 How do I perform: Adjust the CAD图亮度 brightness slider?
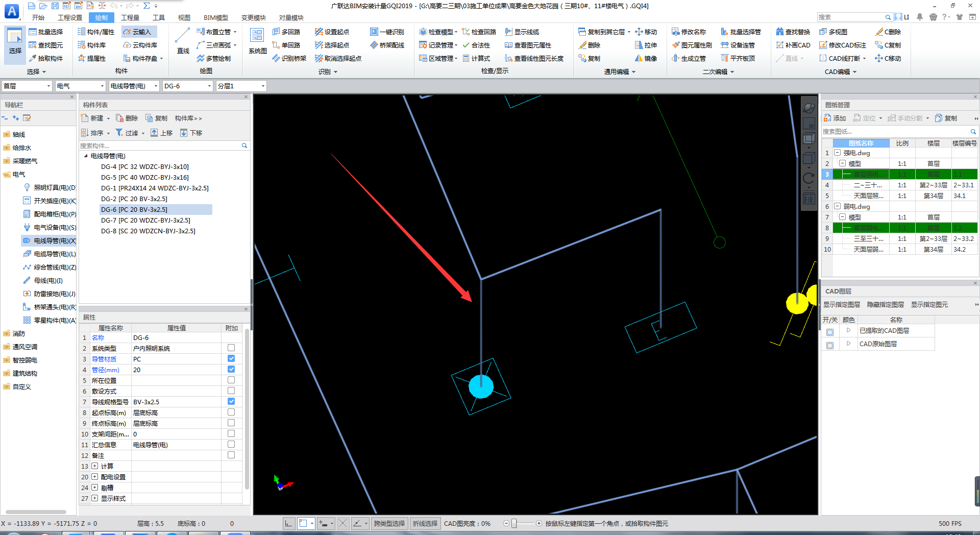514,523
